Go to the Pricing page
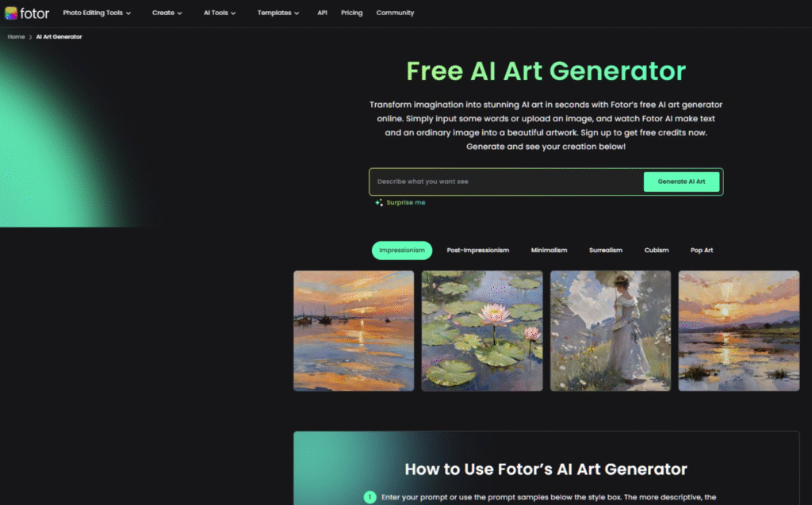This screenshot has height=505, width=812. [x=351, y=13]
